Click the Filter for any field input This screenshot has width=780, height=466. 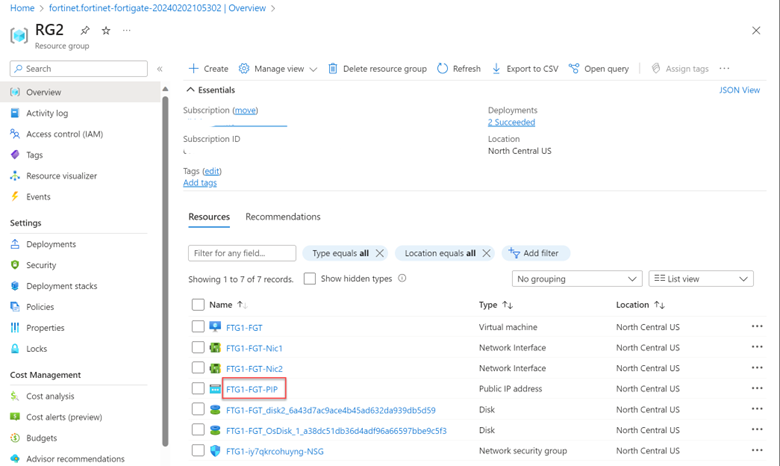[x=242, y=254]
